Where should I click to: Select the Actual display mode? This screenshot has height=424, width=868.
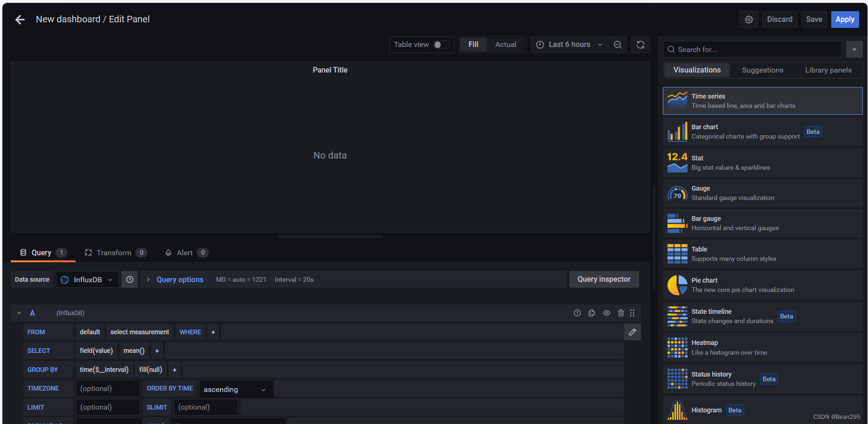(506, 45)
